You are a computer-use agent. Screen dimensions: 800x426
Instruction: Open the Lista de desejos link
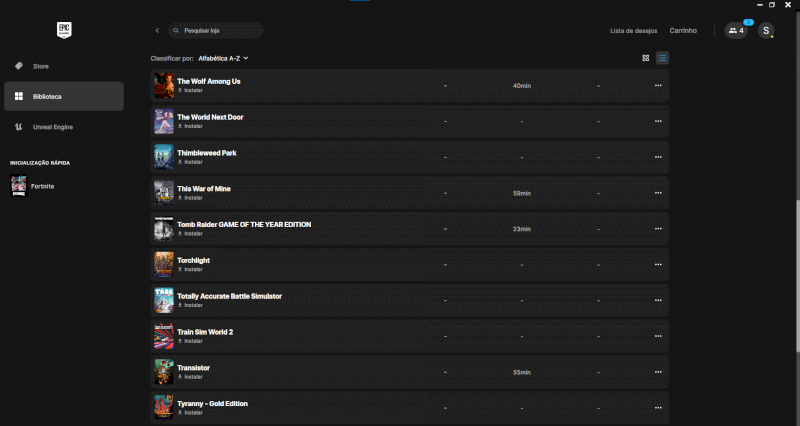pos(633,31)
